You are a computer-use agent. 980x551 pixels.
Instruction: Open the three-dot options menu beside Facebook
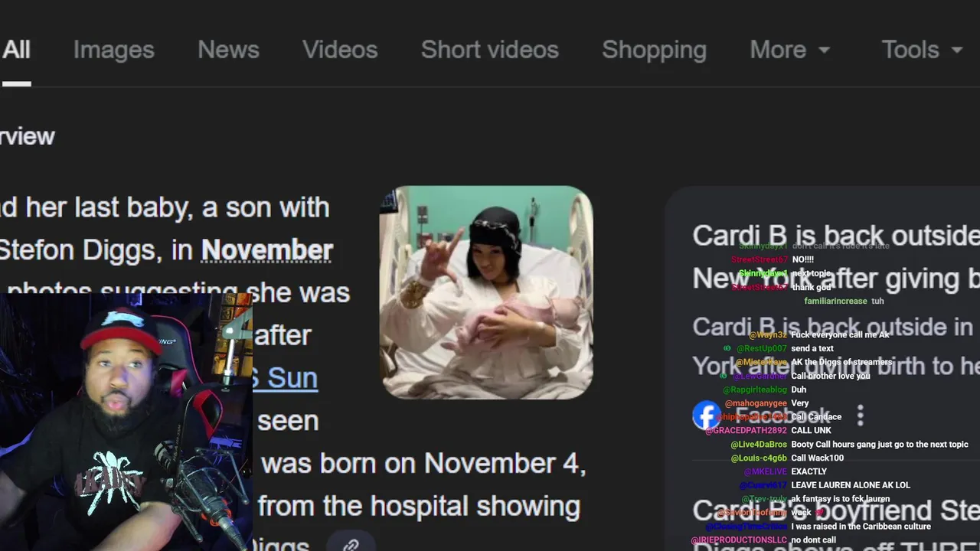[861, 416]
